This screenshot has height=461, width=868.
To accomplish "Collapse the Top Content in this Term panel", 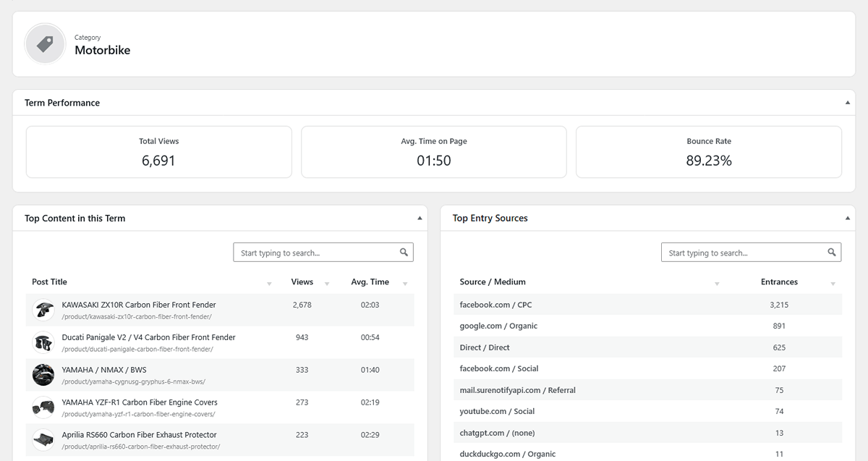I will point(420,218).
